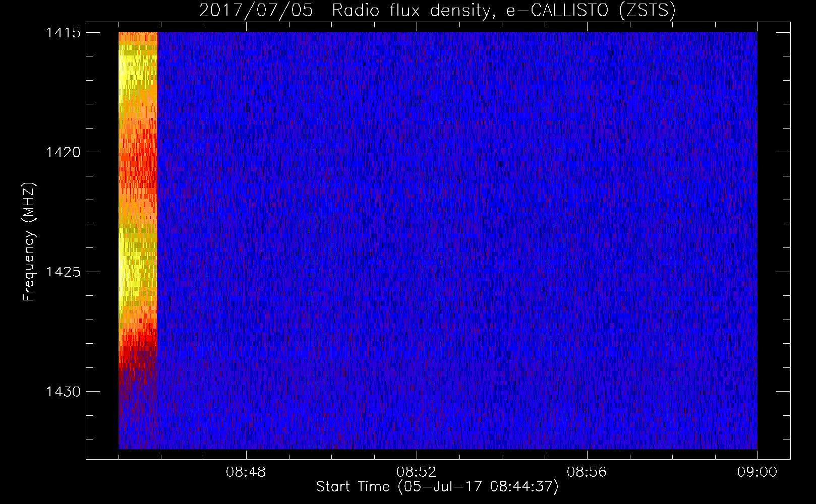Click the 1420 frequency axis label
816x504 pixels.
63,152
